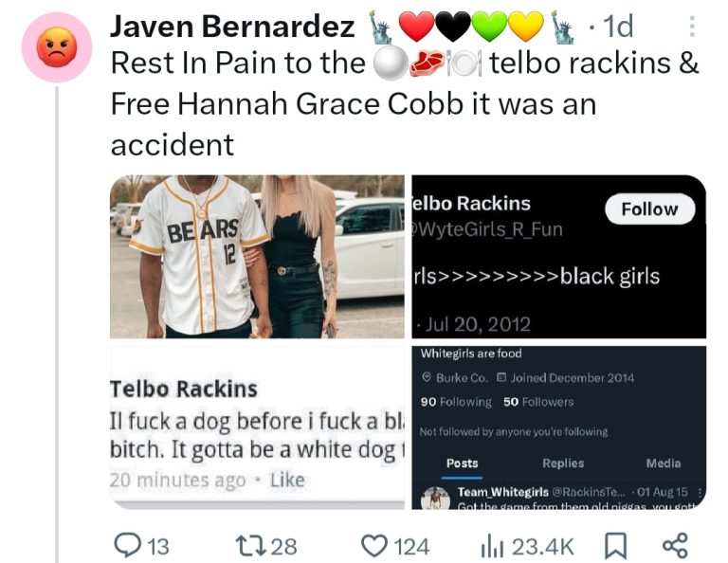Open the angry face profile avatar
Viewport: 728px width, 563px height.
pyautogui.click(x=57, y=47)
